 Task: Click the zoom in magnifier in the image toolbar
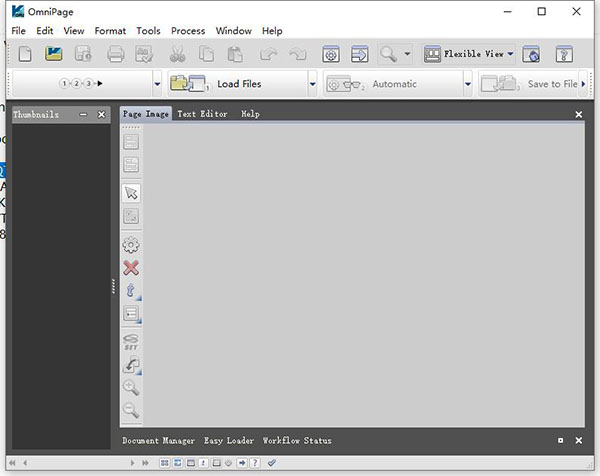point(131,388)
